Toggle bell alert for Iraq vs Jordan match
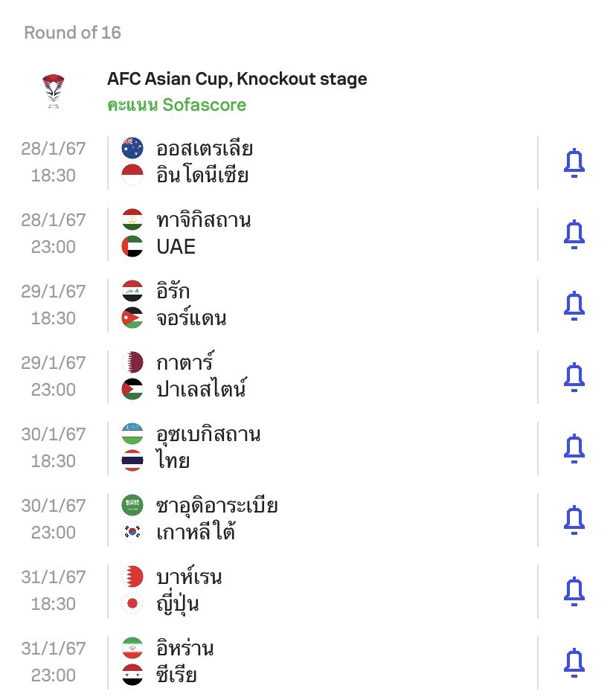The height and width of the screenshot is (697, 616). click(x=574, y=306)
